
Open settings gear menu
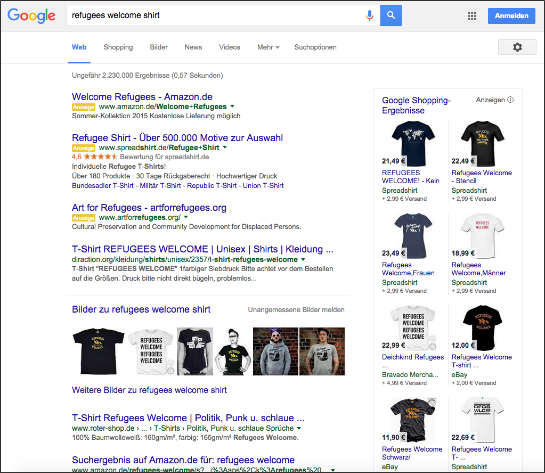[517, 47]
